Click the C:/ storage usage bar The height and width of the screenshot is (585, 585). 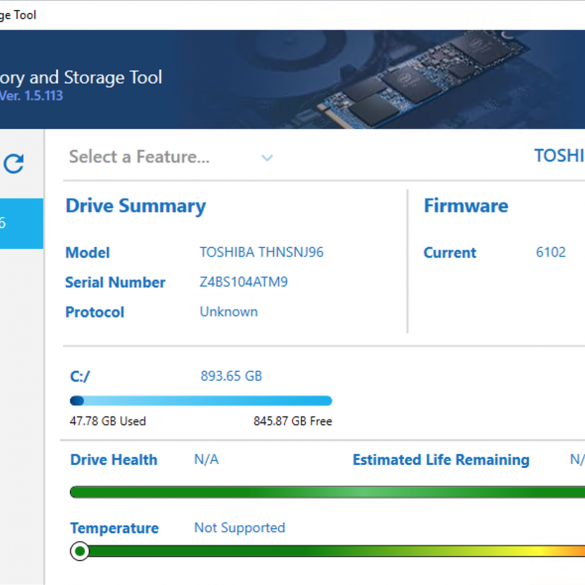tap(201, 401)
